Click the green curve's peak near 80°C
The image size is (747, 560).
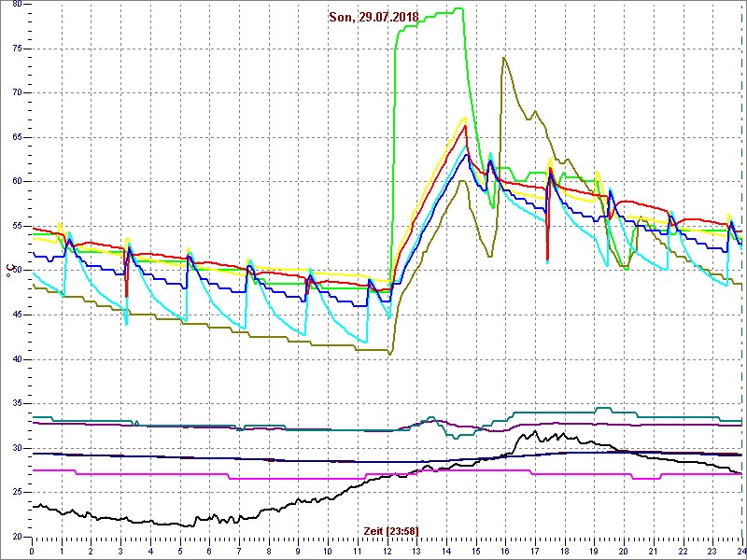click(459, 8)
